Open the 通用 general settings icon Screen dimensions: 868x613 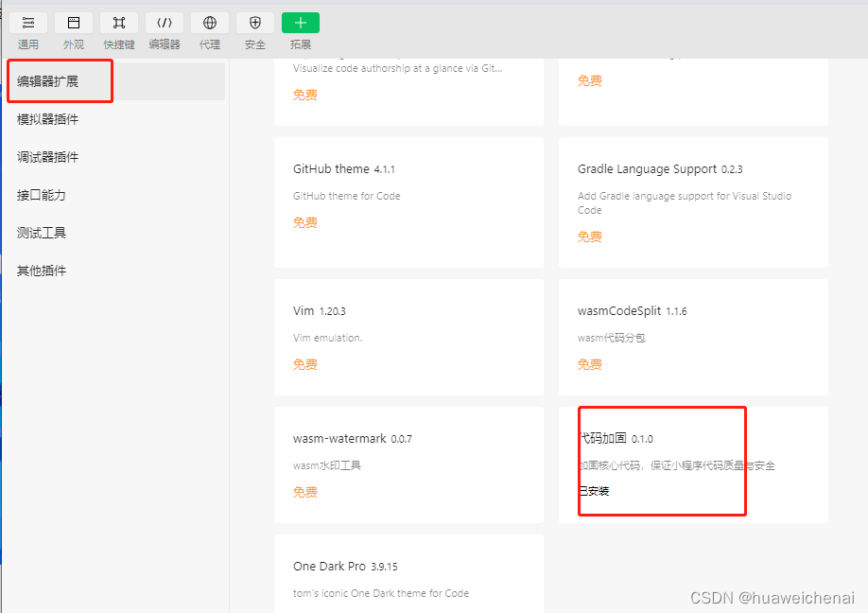[x=28, y=23]
